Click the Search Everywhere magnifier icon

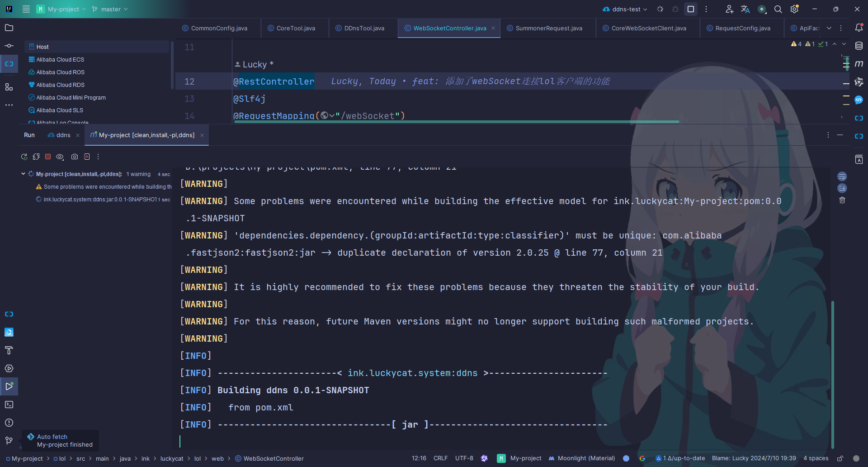point(778,9)
